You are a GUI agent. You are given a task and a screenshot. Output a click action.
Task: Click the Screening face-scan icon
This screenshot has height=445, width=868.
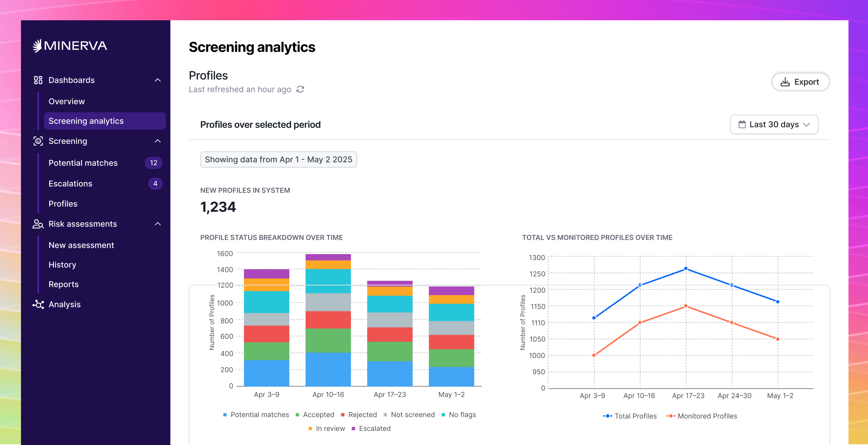(x=38, y=141)
